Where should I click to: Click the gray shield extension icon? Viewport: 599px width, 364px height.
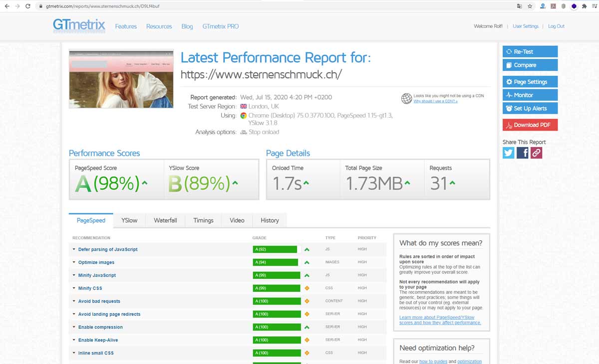[x=564, y=6]
